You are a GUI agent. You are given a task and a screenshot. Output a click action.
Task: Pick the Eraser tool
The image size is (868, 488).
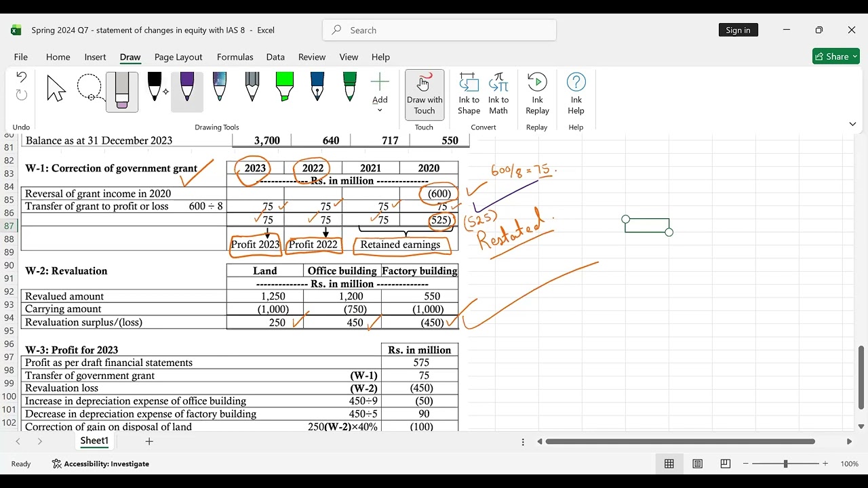(122, 91)
